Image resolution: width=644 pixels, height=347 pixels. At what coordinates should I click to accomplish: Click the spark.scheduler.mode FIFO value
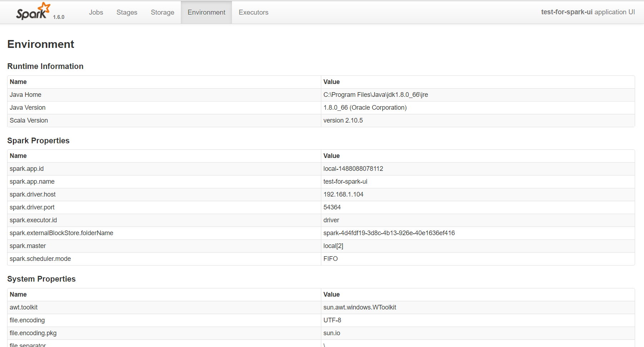(x=331, y=259)
